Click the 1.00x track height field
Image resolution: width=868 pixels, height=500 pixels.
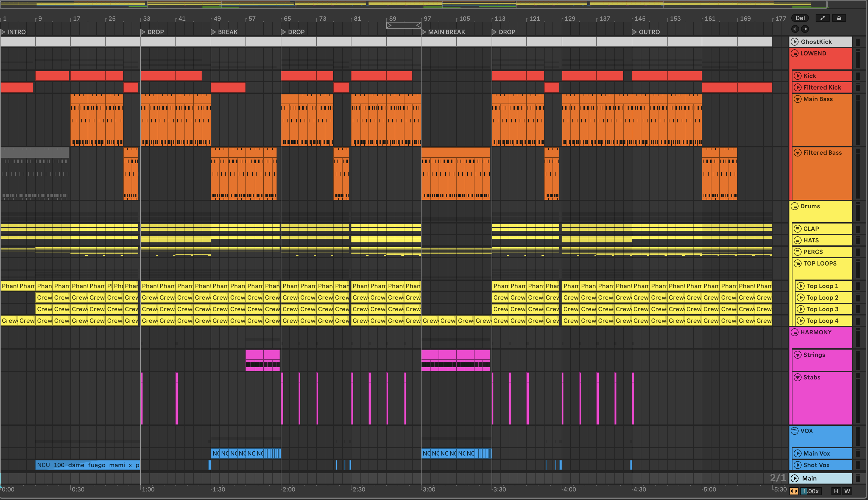811,491
